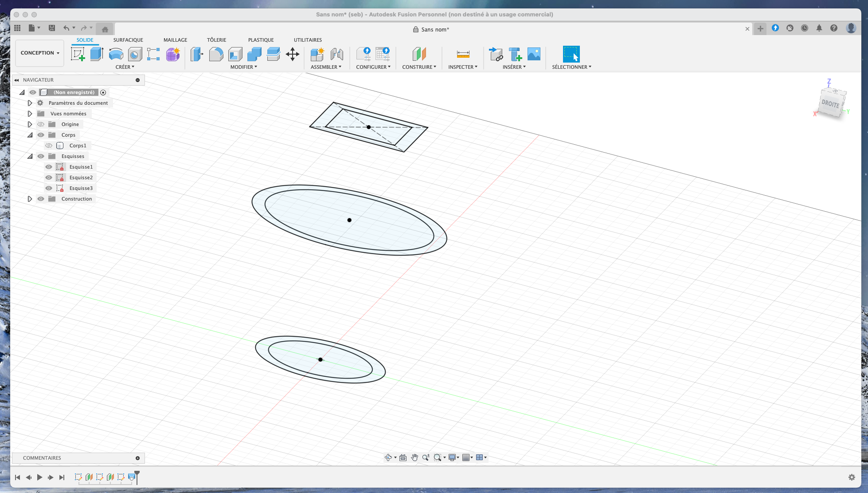Image resolution: width=868 pixels, height=493 pixels.
Task: Select the SOLIDE tab
Action: click(x=85, y=40)
